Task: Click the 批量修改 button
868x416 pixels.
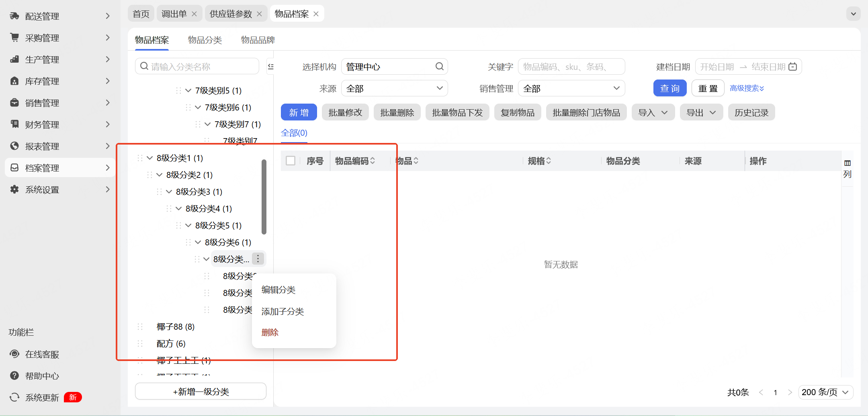Action: [x=345, y=112]
